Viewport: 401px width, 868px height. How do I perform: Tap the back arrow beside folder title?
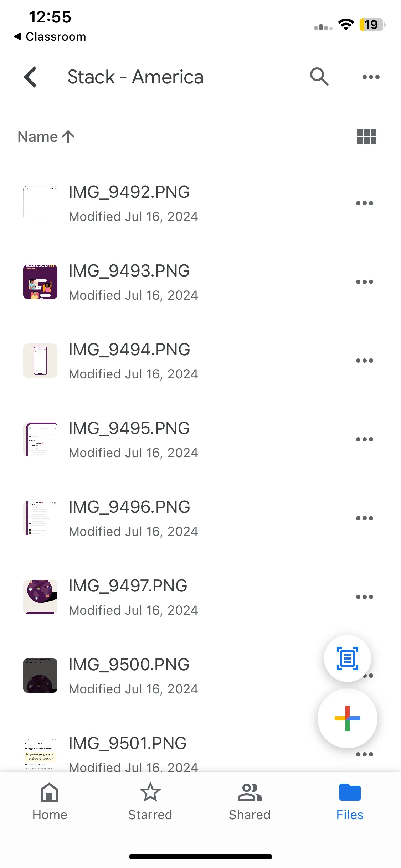tap(31, 77)
